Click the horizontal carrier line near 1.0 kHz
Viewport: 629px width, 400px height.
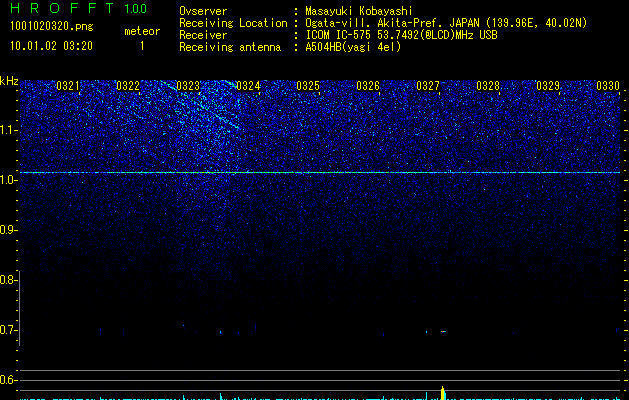(x=320, y=173)
